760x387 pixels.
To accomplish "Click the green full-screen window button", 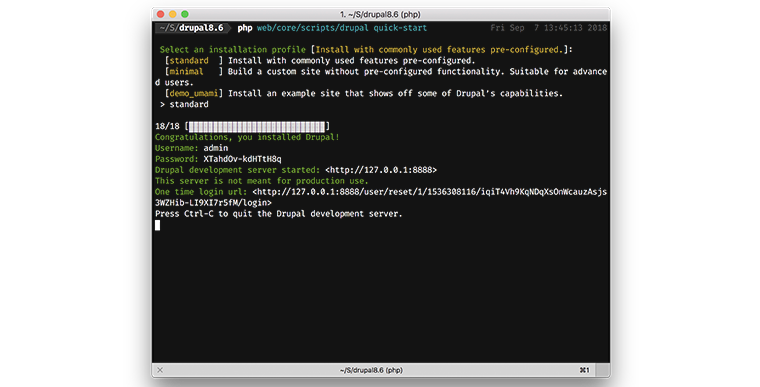I will [x=185, y=15].
